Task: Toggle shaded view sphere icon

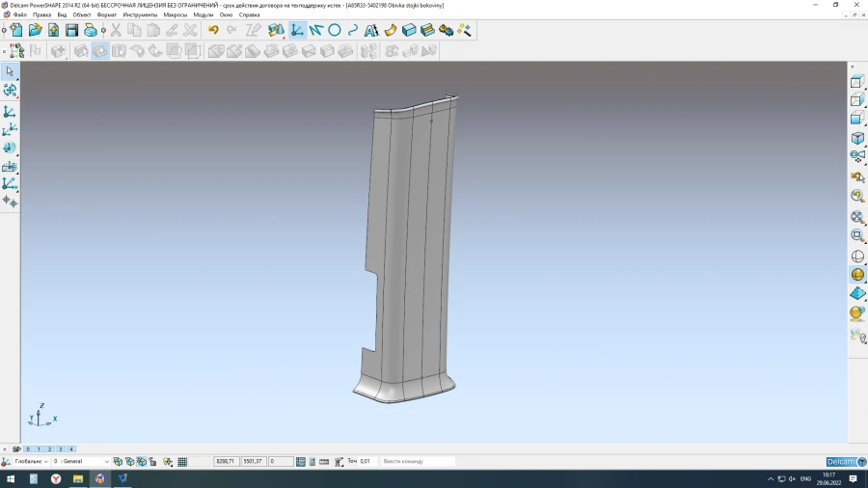Action: coord(857,275)
